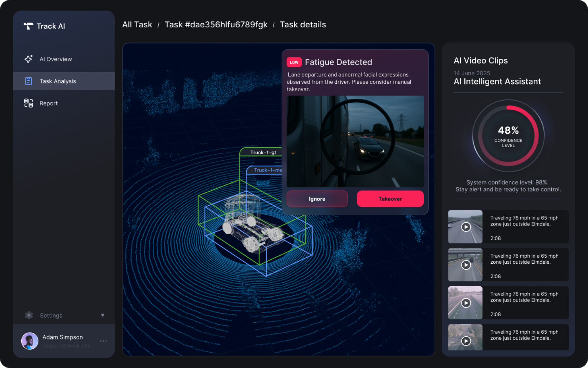The image size is (588, 368).
Task: Click the System confidence level: 98% text
Action: (507, 182)
